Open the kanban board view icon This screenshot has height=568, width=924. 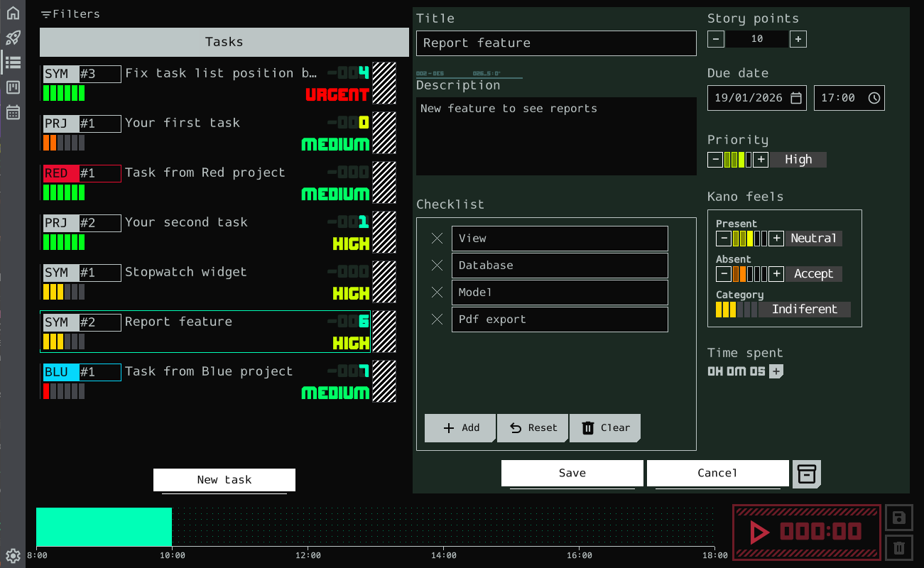[13, 87]
